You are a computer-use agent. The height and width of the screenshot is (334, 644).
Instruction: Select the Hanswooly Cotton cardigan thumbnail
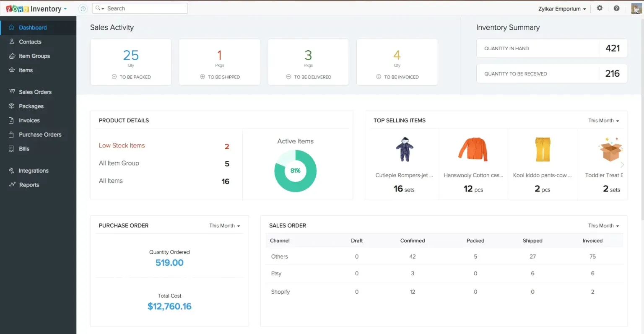tap(473, 150)
